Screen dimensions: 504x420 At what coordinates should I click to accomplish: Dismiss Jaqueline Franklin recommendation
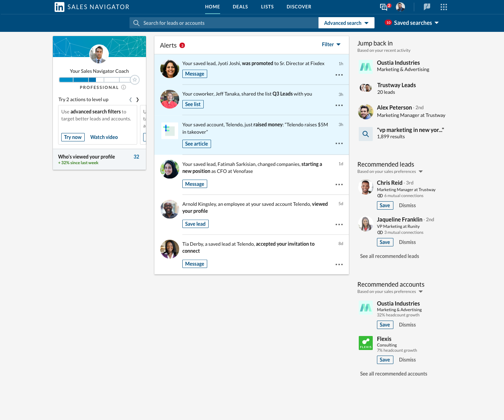coord(407,242)
